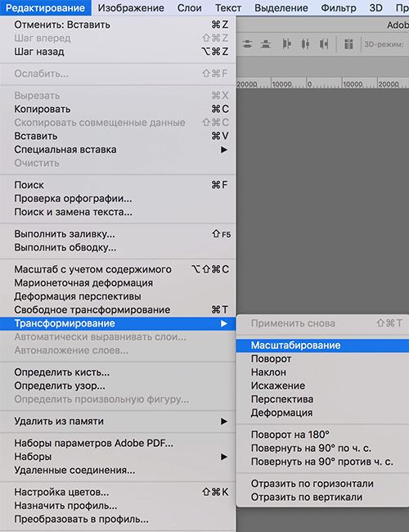
Task: Choose 'Назначить профиль...'
Action: [118, 506]
